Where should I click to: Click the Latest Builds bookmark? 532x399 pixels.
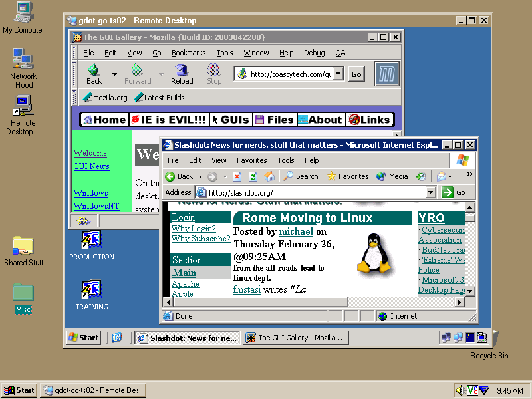pos(159,98)
